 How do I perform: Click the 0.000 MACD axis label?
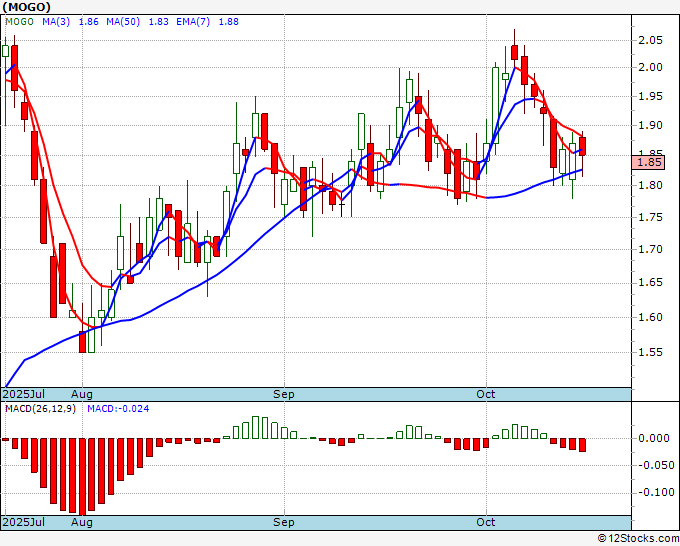coord(654,438)
